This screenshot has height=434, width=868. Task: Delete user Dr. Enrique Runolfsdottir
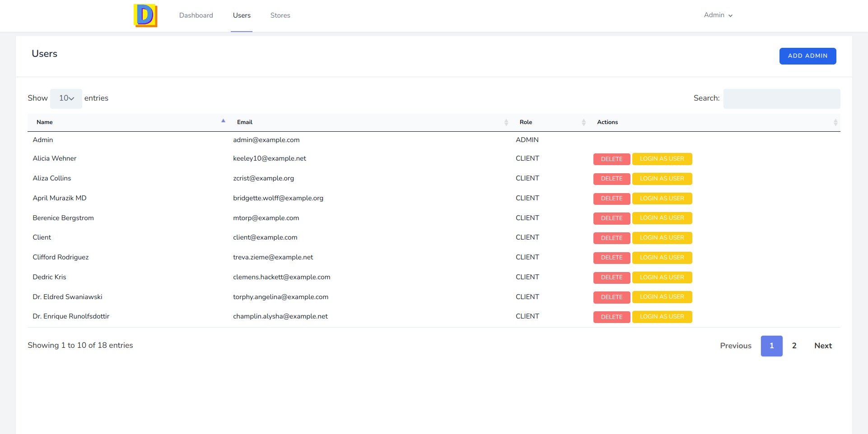[611, 317]
